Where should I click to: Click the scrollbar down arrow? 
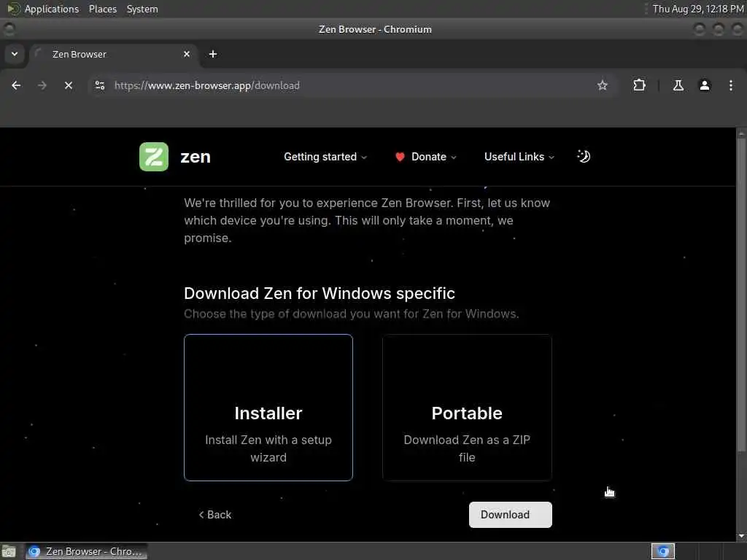741,536
